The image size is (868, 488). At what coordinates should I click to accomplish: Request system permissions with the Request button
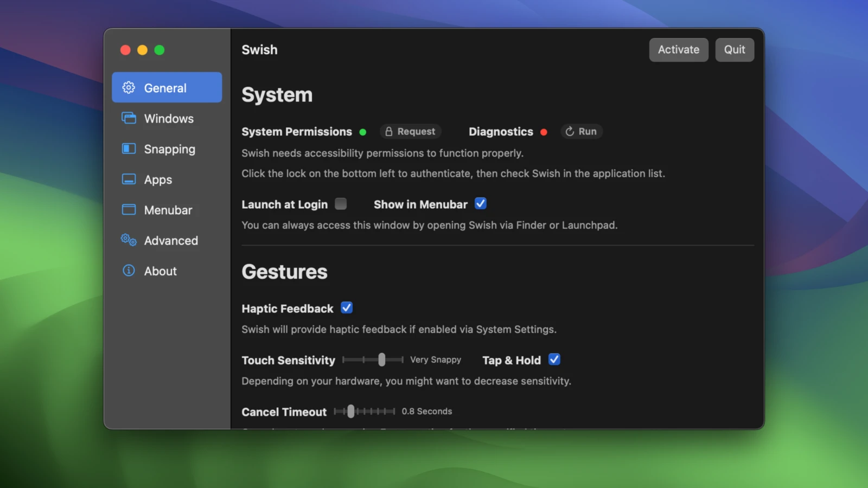coord(411,132)
